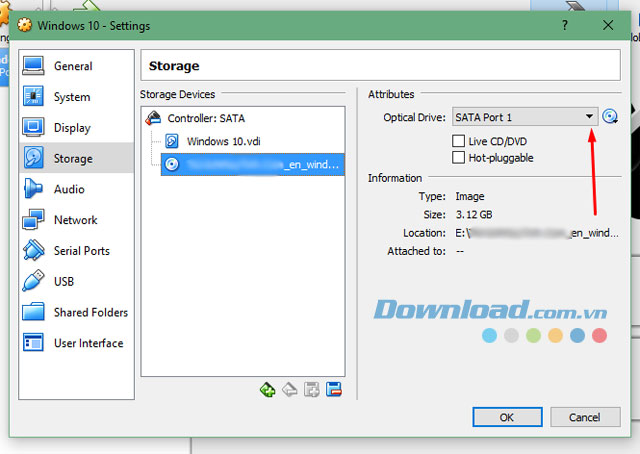Close the Windows 10 Settings dialog
Viewport: 640px width, 454px height.
point(608,25)
